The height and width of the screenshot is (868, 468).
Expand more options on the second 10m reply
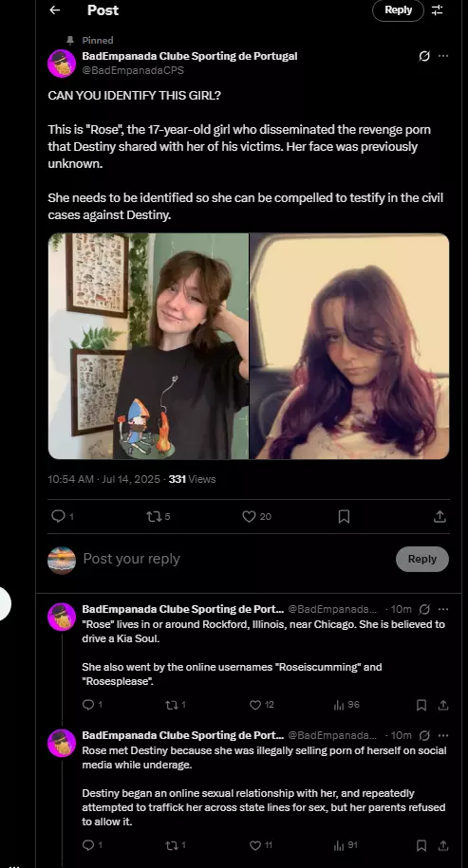(443, 735)
